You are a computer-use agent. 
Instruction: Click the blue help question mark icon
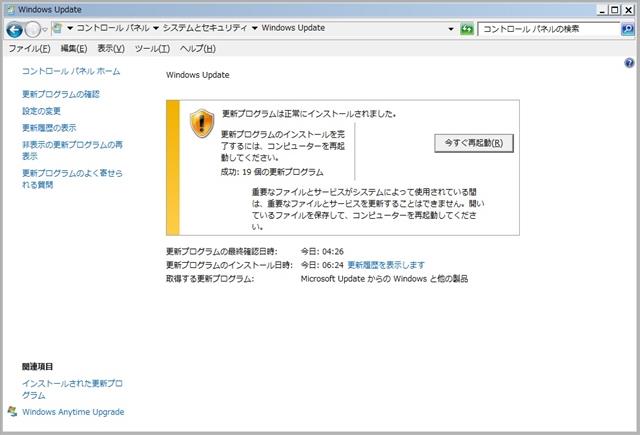629,63
